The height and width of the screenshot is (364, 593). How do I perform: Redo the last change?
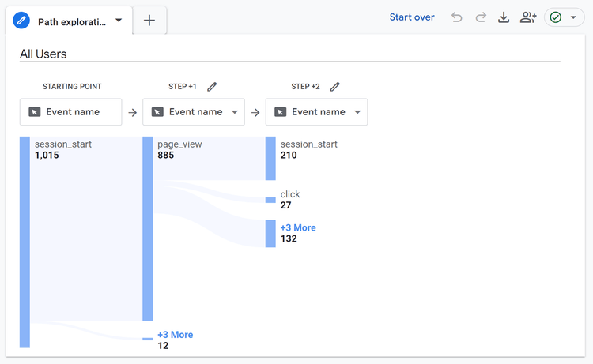[481, 17]
